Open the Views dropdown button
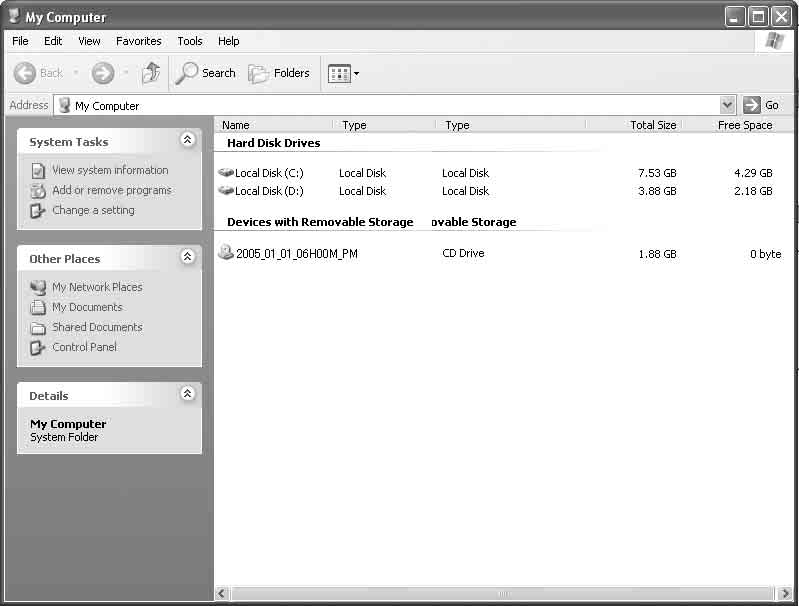 tap(344, 74)
